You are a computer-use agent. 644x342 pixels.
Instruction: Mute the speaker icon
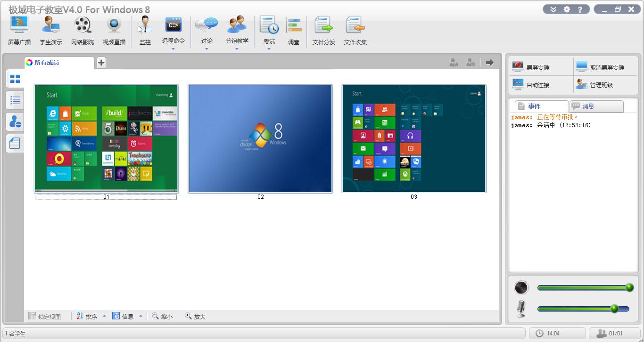point(521,287)
